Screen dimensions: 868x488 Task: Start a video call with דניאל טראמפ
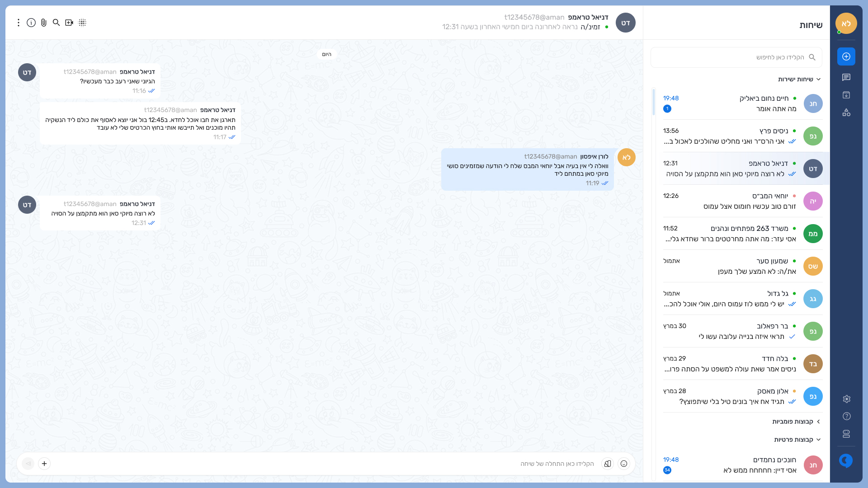point(69,23)
